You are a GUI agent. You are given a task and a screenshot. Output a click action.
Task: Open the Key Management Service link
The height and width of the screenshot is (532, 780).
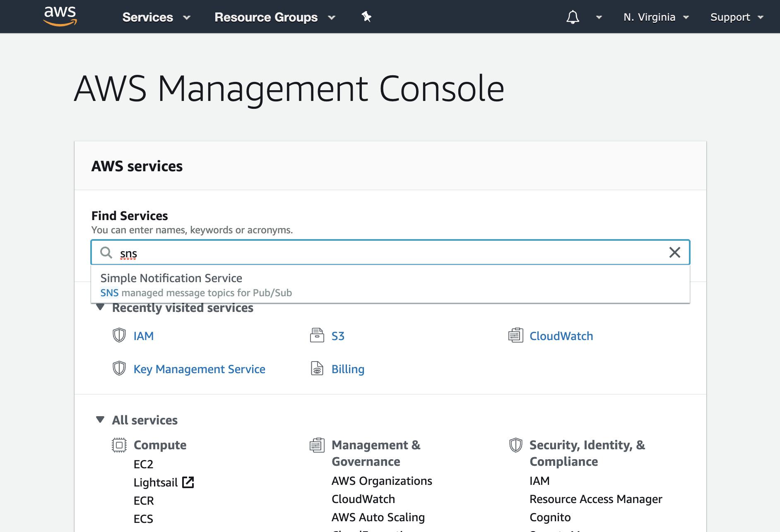pos(199,369)
